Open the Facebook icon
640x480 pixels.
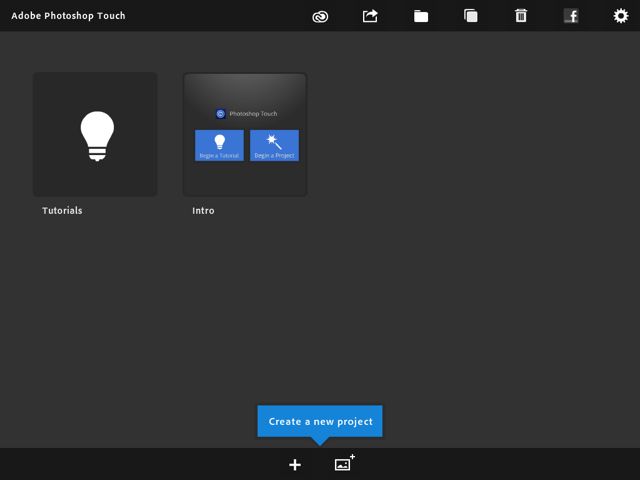[571, 16]
